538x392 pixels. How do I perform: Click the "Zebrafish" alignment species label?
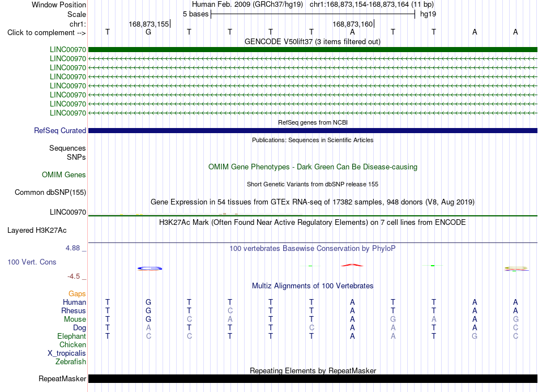(x=71, y=361)
